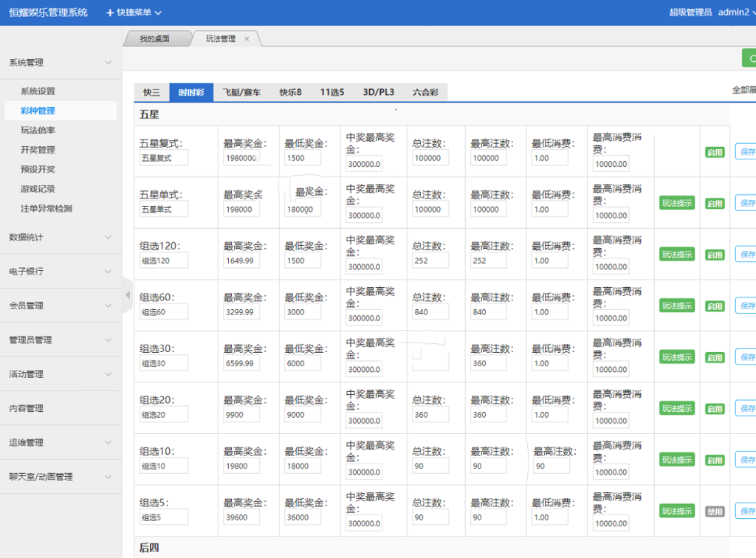Toggle the 启用 status for 五星复式
The width and height of the screenshot is (756, 558).
715,153
